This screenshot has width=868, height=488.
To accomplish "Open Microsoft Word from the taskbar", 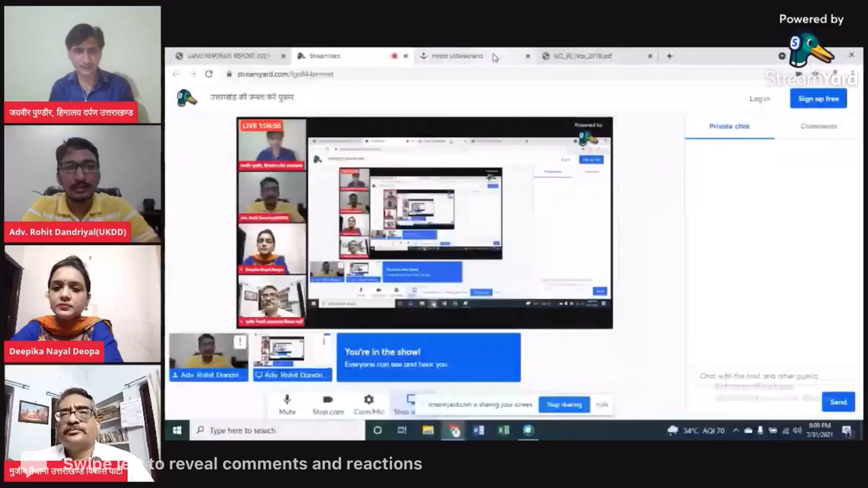I will tap(478, 430).
